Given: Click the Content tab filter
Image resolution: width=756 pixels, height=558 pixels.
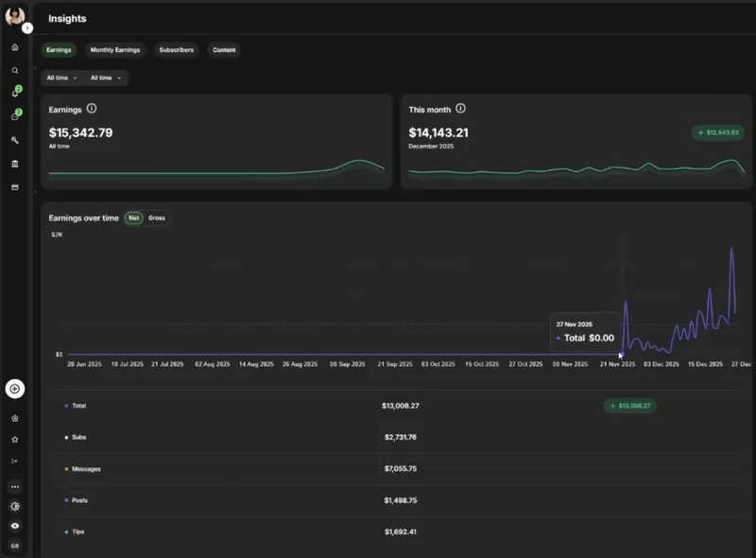Looking at the screenshot, I should [x=224, y=50].
